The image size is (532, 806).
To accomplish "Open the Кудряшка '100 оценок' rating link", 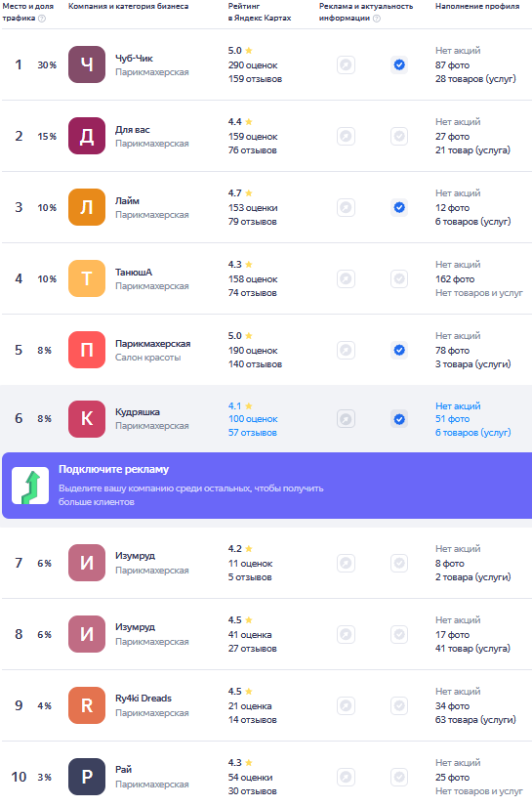I will pos(253,419).
